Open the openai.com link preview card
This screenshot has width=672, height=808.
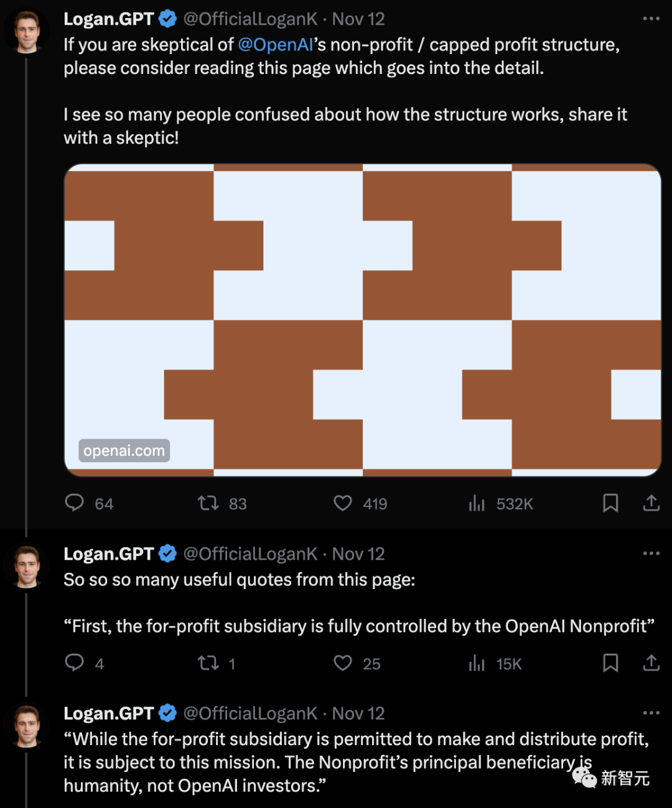coord(363,320)
